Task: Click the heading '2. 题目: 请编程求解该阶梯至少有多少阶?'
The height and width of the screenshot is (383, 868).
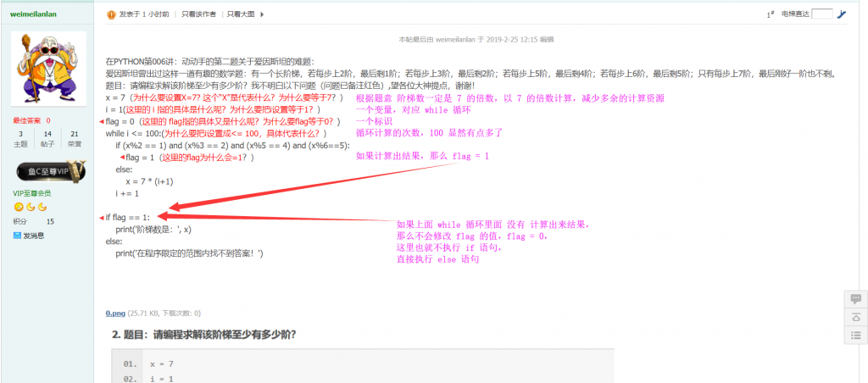Action: [x=203, y=335]
